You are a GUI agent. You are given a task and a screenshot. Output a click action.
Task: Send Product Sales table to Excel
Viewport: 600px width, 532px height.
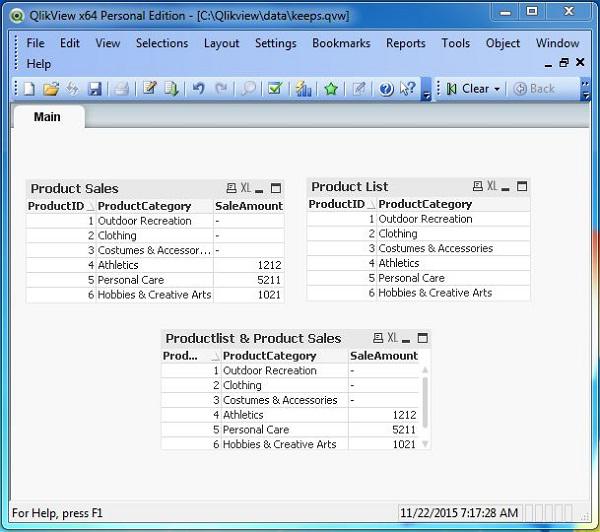(246, 188)
